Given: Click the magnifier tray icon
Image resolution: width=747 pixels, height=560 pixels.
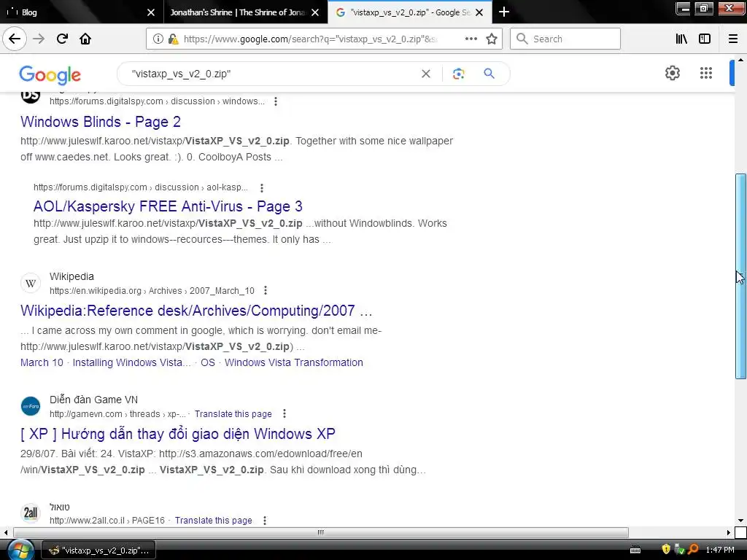Looking at the screenshot, I should coord(693,550).
